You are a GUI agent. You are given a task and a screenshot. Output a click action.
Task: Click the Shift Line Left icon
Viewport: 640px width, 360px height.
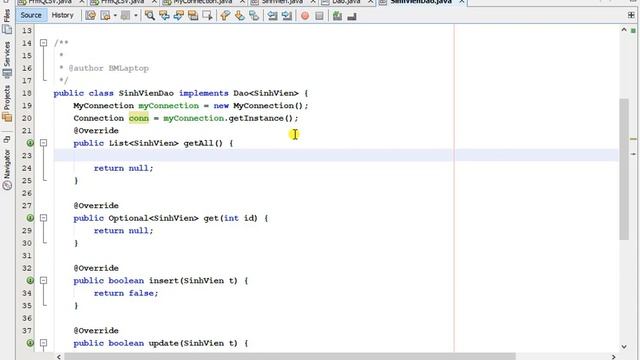click(x=272, y=16)
